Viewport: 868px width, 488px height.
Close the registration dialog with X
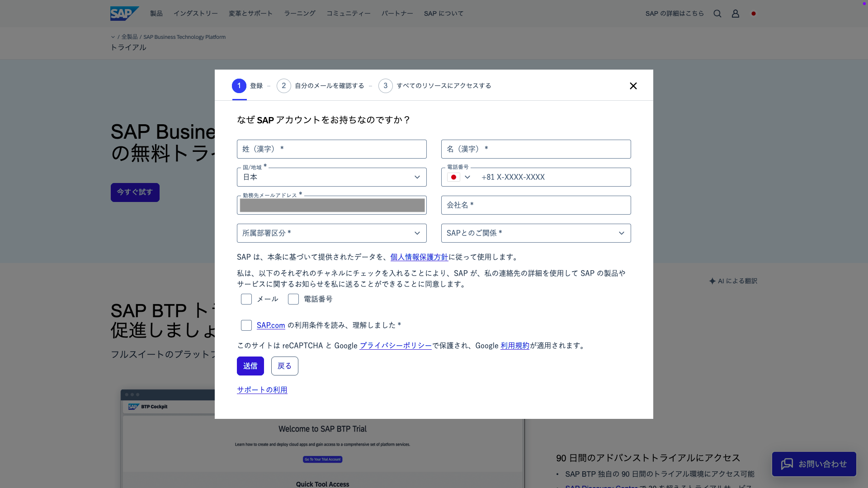[x=633, y=86]
